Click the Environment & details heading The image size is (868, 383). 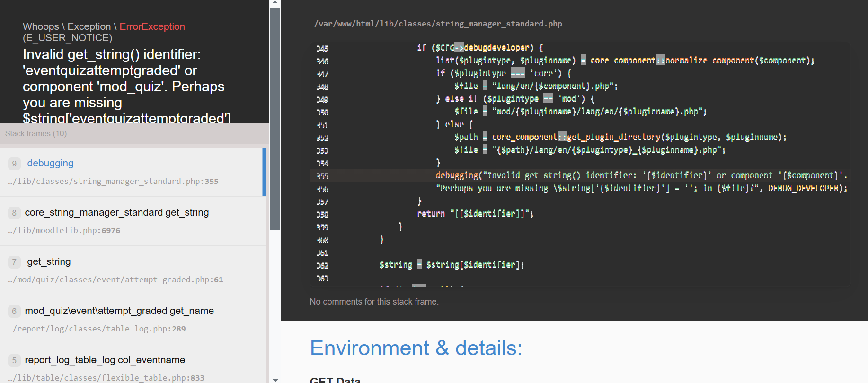(x=416, y=348)
